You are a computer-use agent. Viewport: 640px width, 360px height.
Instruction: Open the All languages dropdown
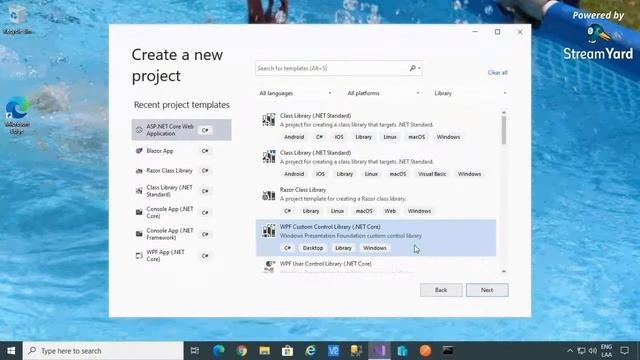click(x=296, y=93)
